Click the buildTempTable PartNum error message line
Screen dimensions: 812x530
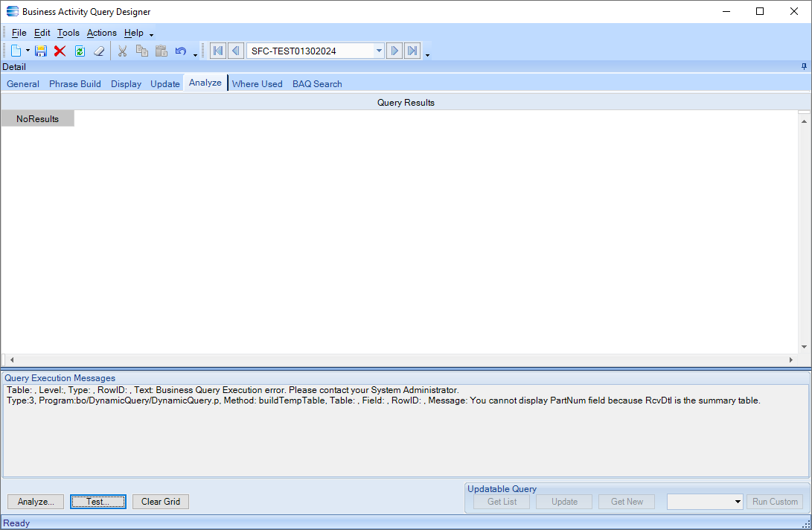coord(383,400)
